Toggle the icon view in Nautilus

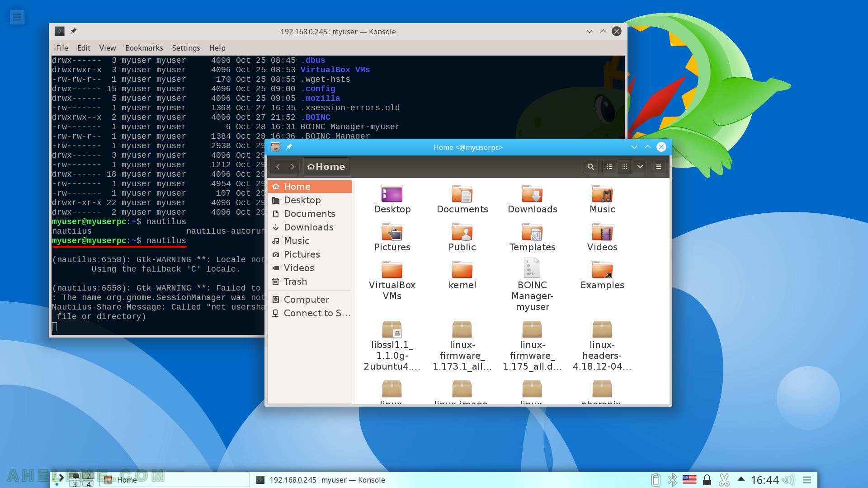pos(624,166)
